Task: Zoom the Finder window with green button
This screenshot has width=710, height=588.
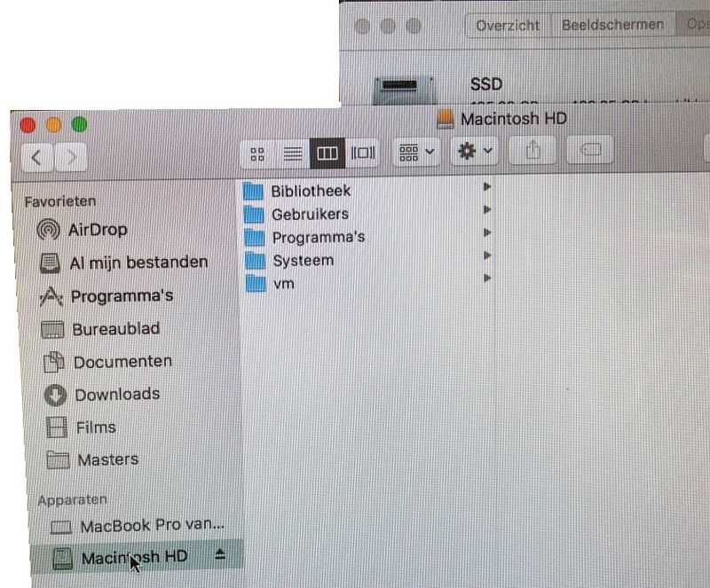Action: coord(80,124)
